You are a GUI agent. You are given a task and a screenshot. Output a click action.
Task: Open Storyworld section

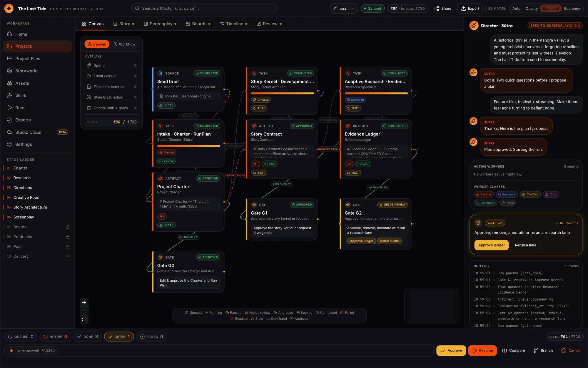click(x=38, y=71)
